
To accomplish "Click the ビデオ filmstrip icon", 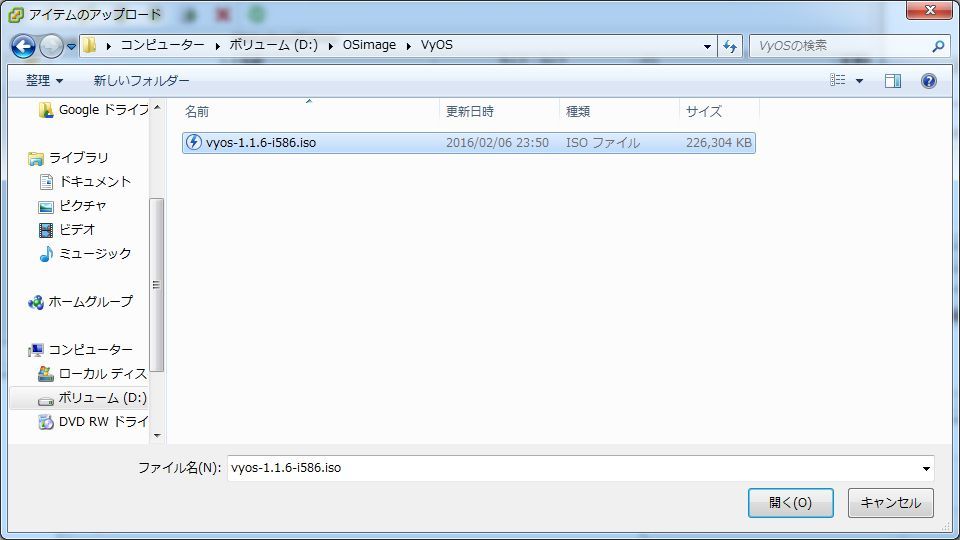I will (x=46, y=230).
